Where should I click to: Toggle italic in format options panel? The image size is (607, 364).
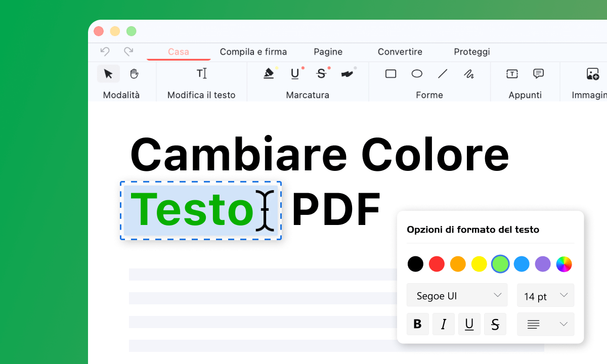[x=444, y=324]
